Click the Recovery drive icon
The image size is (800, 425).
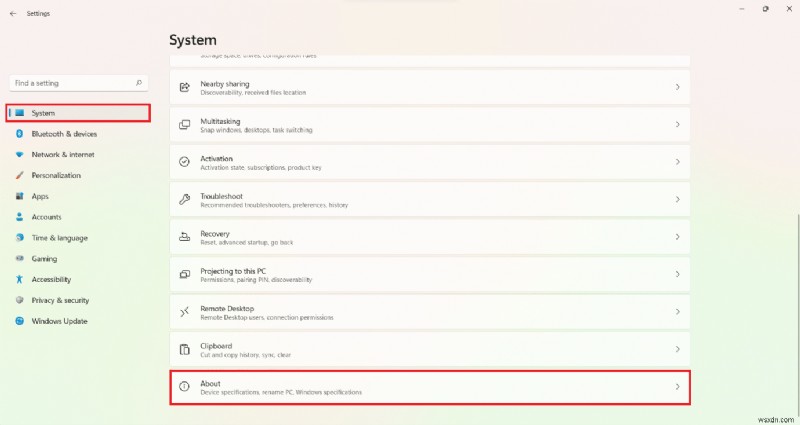185,237
